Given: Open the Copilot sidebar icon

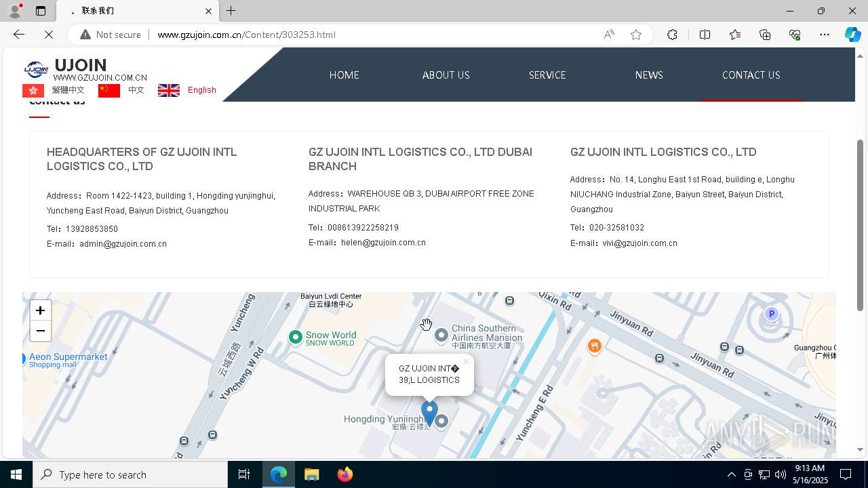Looking at the screenshot, I should pos(852,35).
